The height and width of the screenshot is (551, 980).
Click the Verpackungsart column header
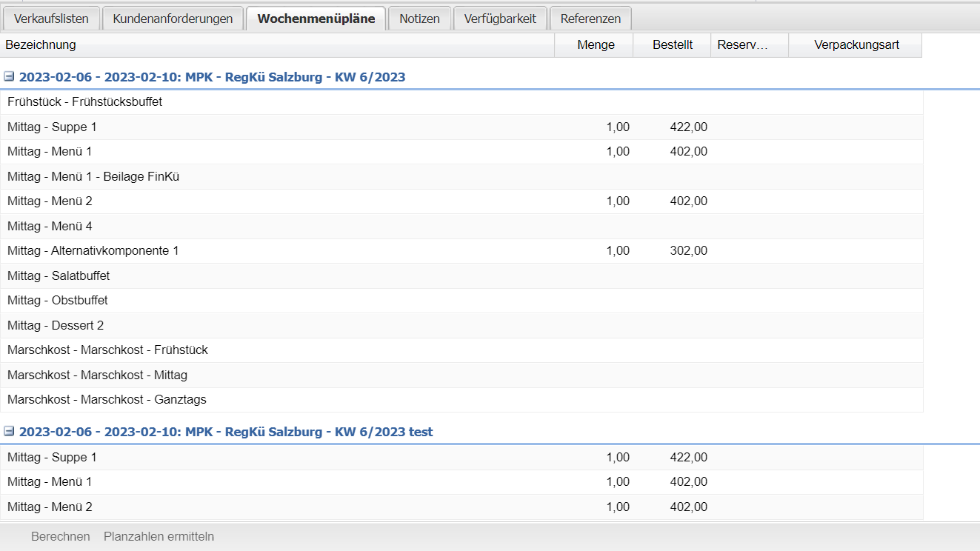(856, 45)
